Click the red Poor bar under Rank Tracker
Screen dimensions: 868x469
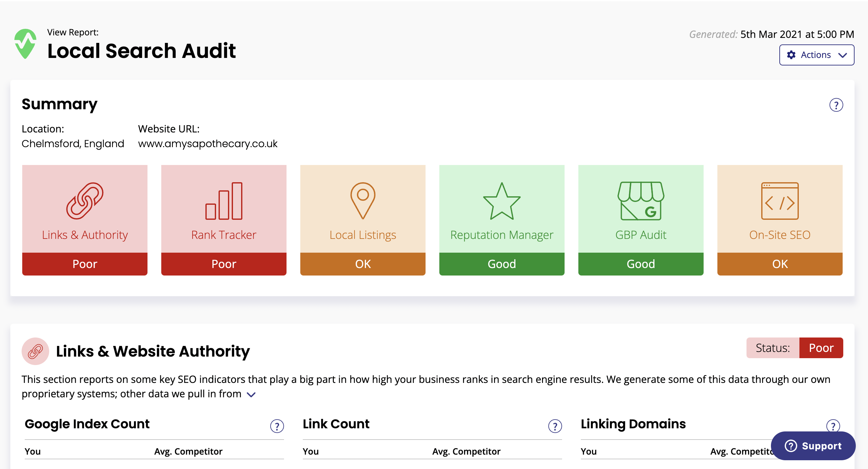tap(224, 264)
